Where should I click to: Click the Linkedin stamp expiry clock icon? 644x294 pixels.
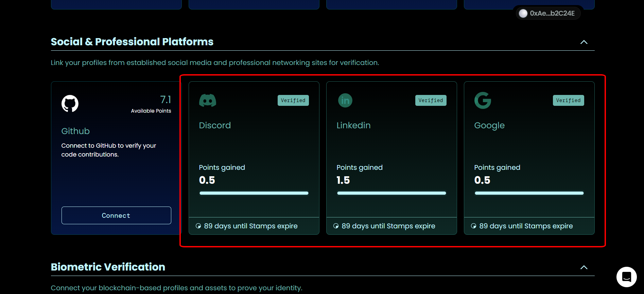coord(336,226)
